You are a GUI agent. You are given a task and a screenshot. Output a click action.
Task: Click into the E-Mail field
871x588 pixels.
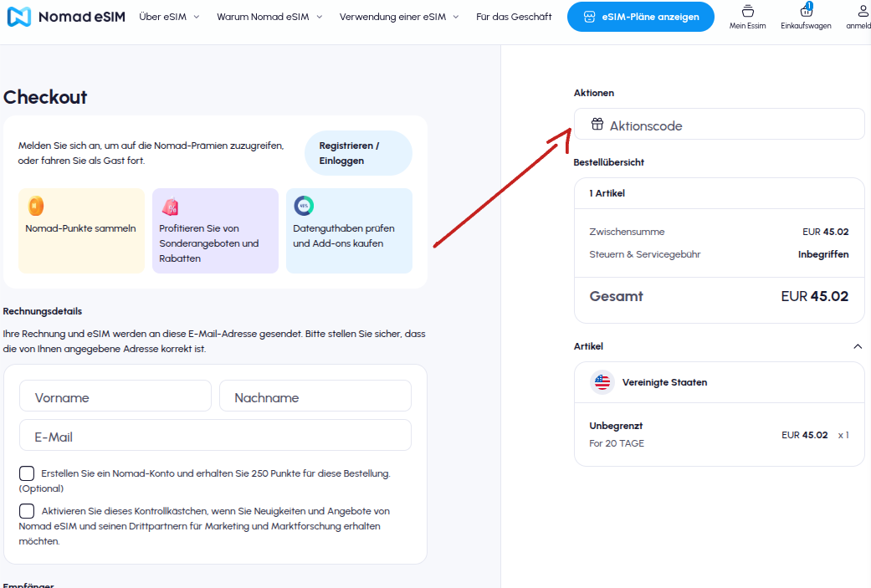point(216,435)
